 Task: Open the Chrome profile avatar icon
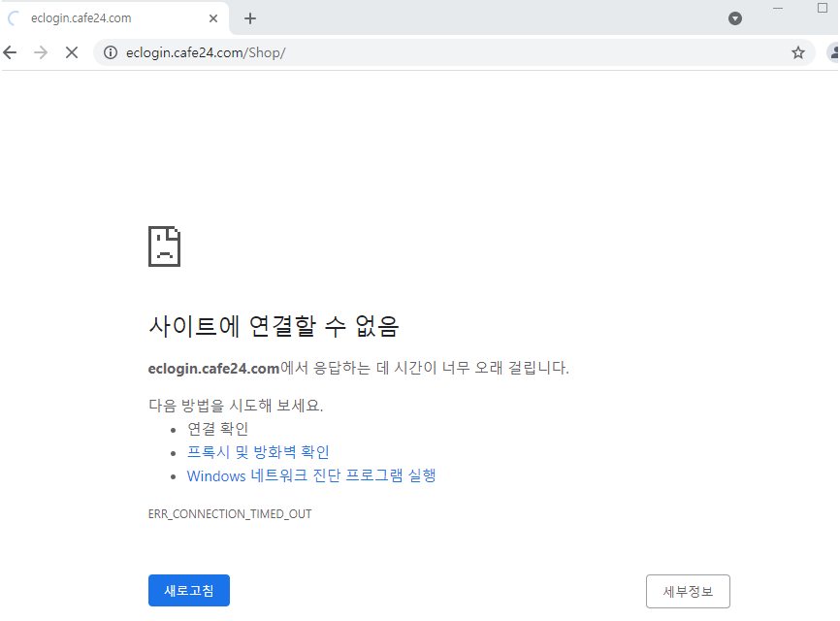click(832, 52)
